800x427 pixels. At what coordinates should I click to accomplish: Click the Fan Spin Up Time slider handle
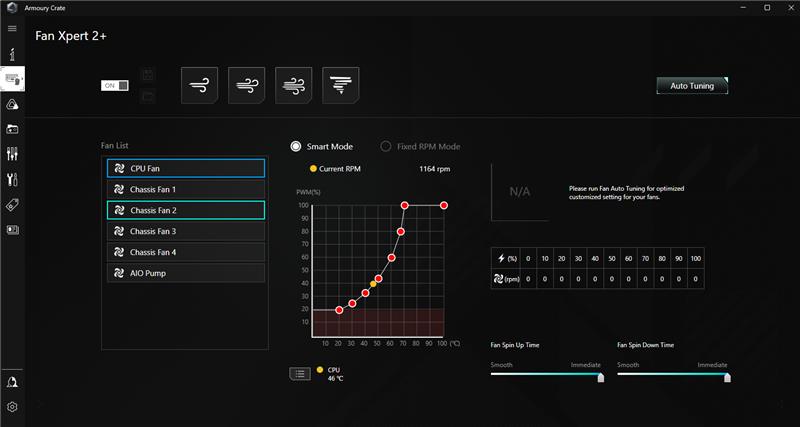(x=601, y=378)
